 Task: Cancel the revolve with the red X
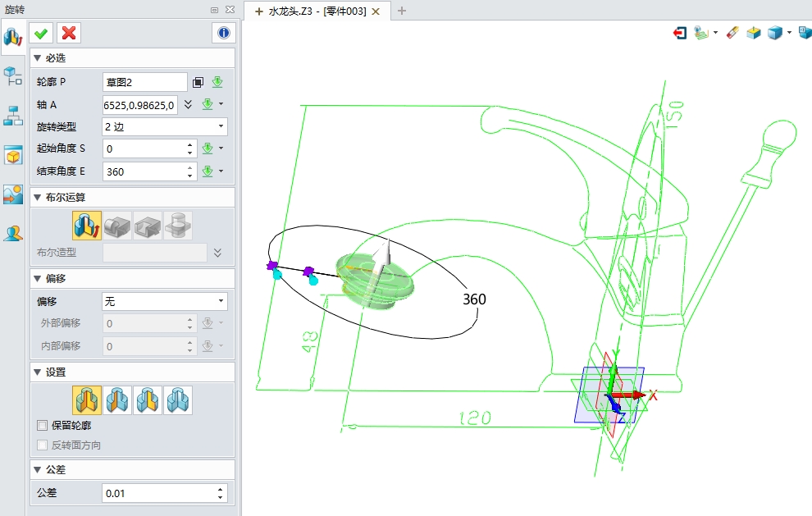point(69,33)
